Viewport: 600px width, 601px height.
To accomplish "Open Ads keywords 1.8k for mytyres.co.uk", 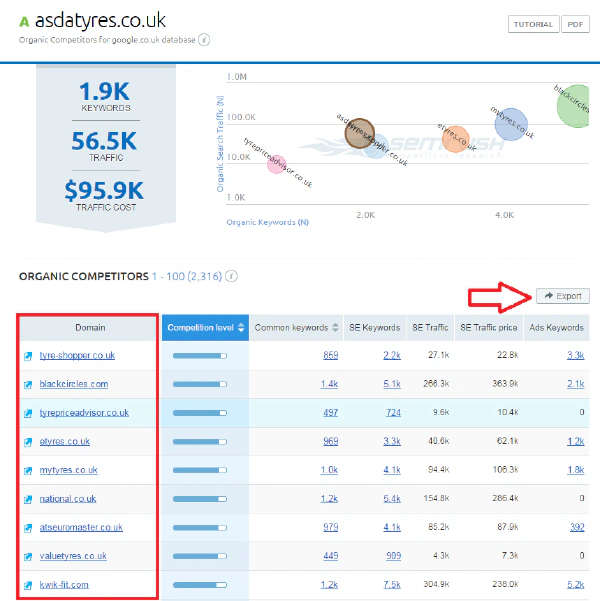I will pos(575,470).
